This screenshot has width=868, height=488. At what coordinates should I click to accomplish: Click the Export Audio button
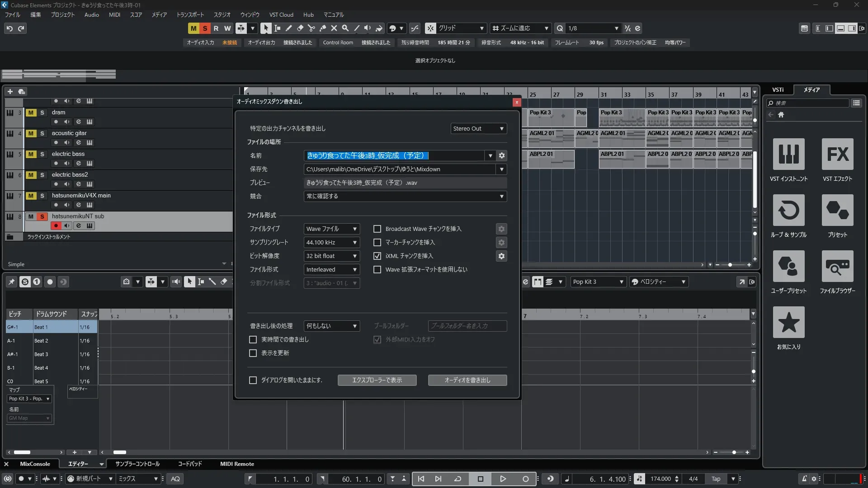[x=467, y=380]
